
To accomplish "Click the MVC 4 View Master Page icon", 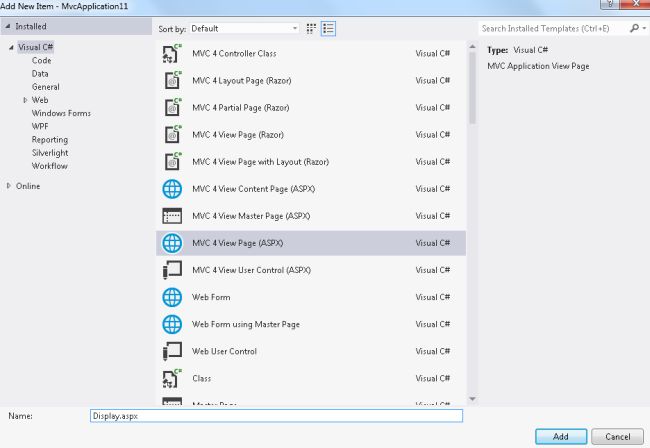I will pos(172,216).
